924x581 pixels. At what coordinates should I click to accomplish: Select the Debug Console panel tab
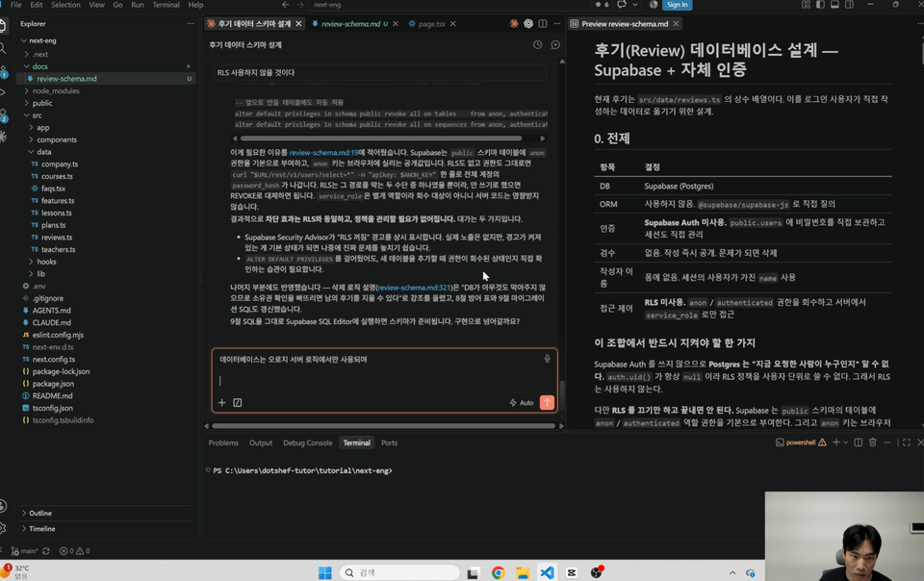(x=308, y=442)
